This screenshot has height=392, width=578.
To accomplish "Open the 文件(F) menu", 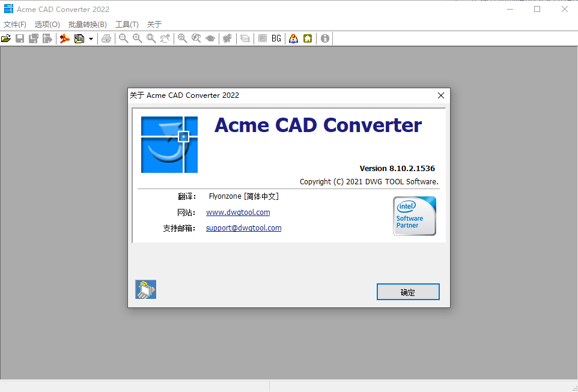I will click(15, 25).
